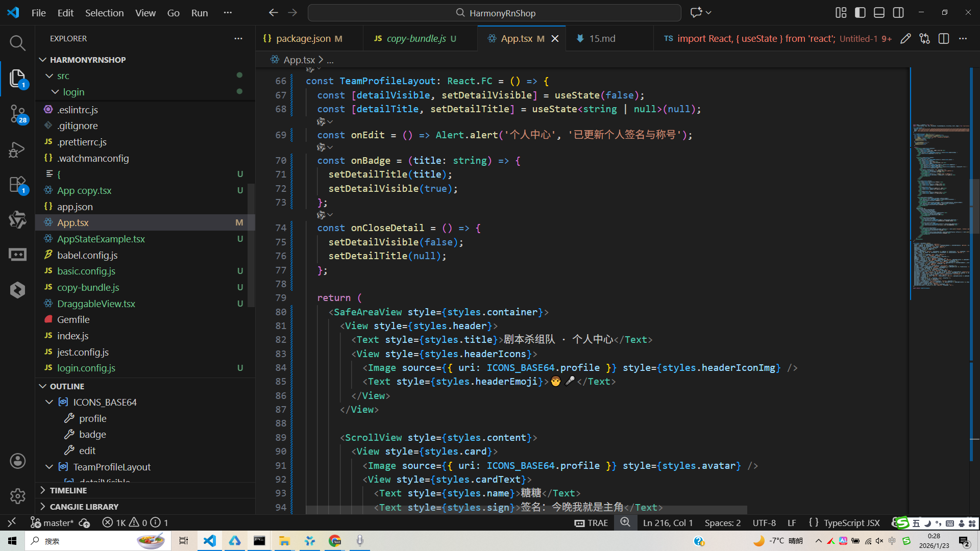Open the Extensions view
This screenshot has height=551, width=980.
pos(17,184)
